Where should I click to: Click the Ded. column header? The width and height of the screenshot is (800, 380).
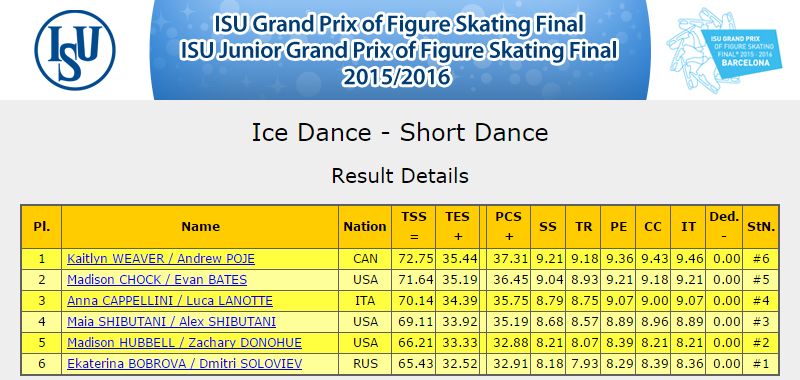724,227
